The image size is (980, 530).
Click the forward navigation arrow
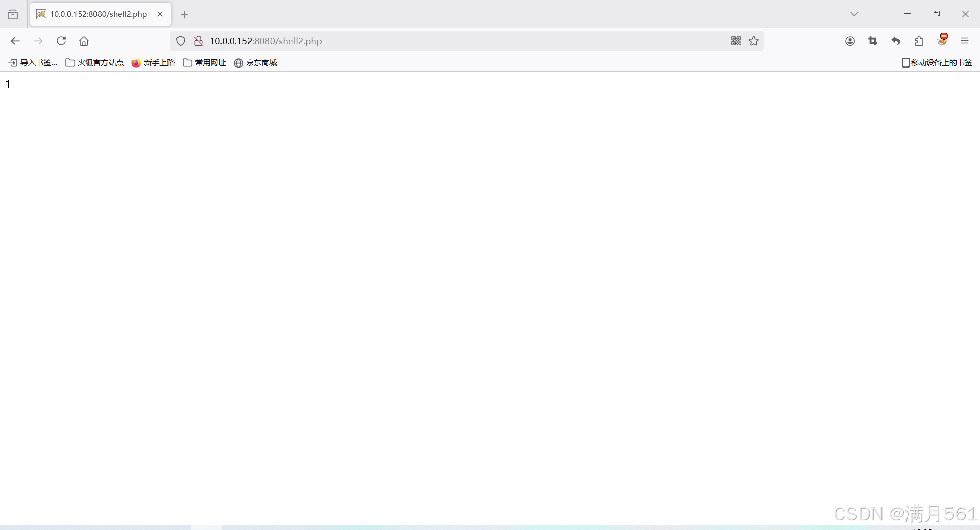[x=38, y=41]
